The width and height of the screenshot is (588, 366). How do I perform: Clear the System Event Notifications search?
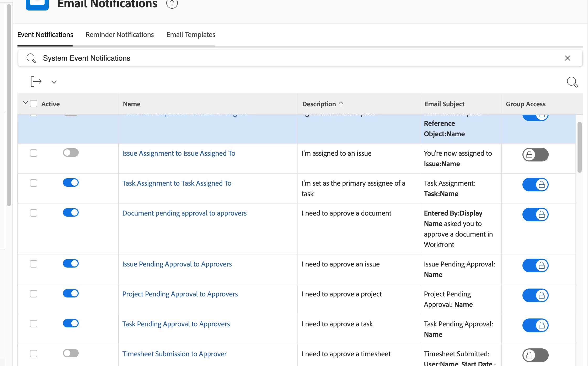567,58
